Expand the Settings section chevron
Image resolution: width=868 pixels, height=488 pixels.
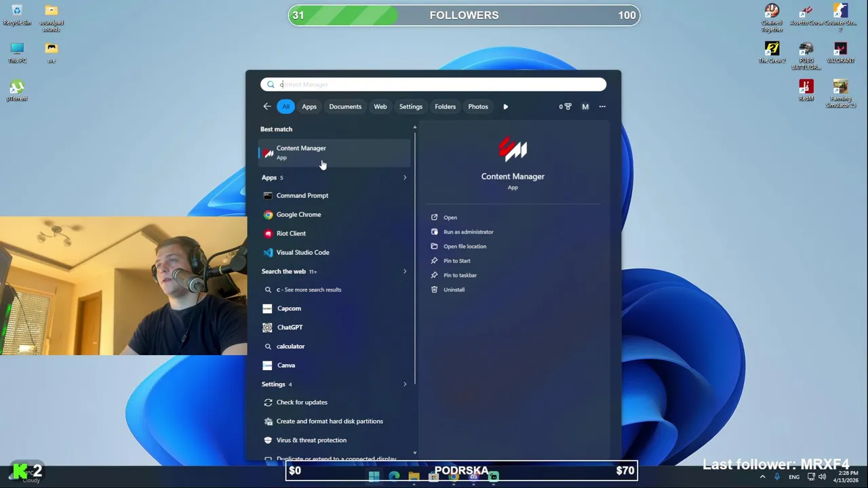(x=405, y=384)
